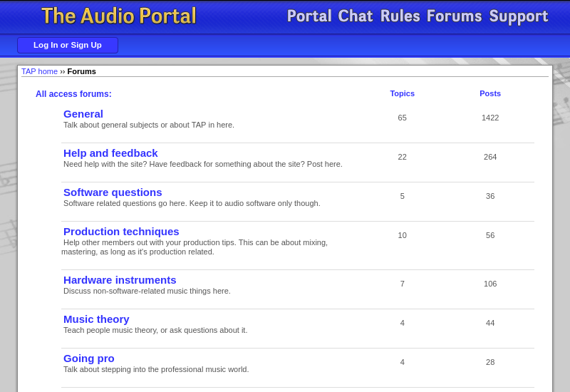Image resolution: width=570 pixels, height=392 pixels.
Task: Click the Forums breadcrumb text
Action: (x=82, y=71)
